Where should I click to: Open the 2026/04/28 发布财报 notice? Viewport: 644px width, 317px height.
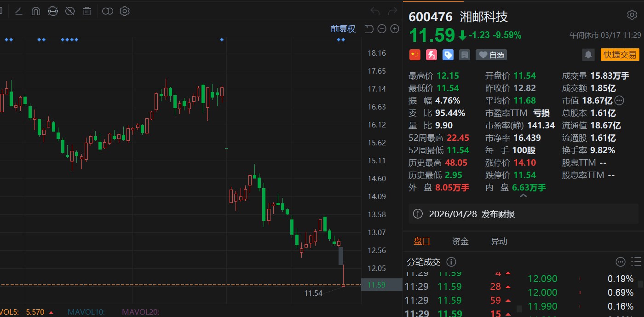471,214
